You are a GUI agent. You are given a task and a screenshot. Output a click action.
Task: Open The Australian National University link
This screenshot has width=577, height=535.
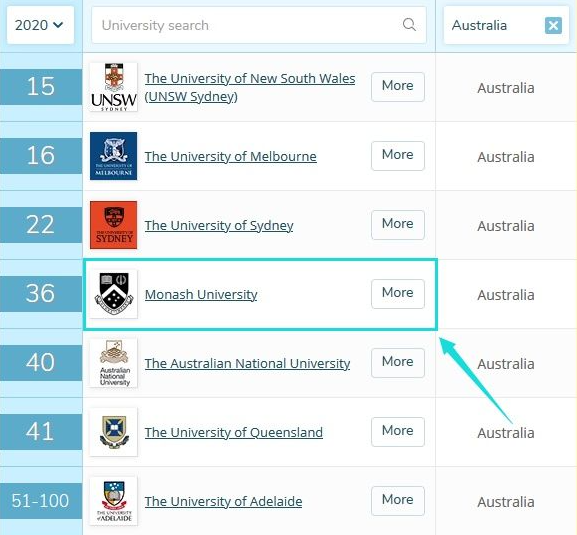(247, 363)
